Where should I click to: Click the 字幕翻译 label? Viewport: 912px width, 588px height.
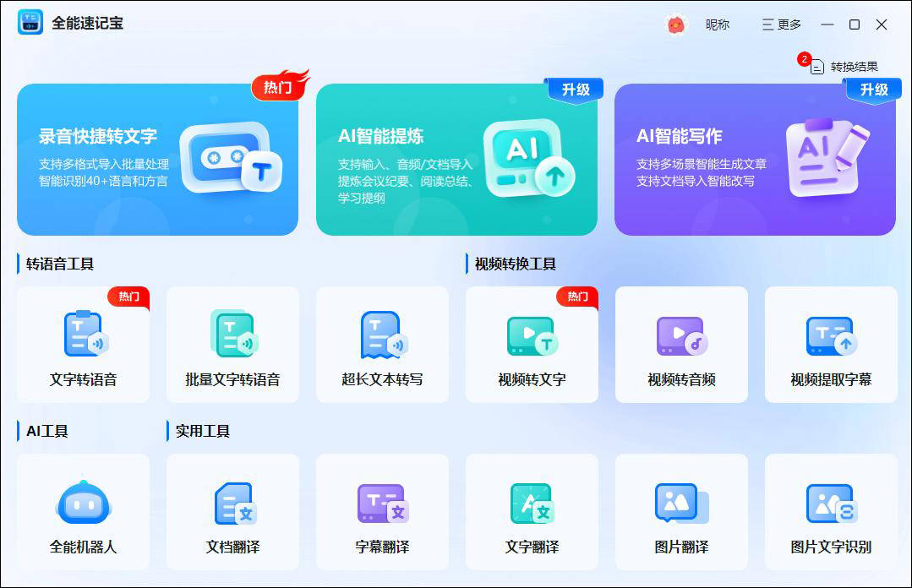tap(382, 547)
